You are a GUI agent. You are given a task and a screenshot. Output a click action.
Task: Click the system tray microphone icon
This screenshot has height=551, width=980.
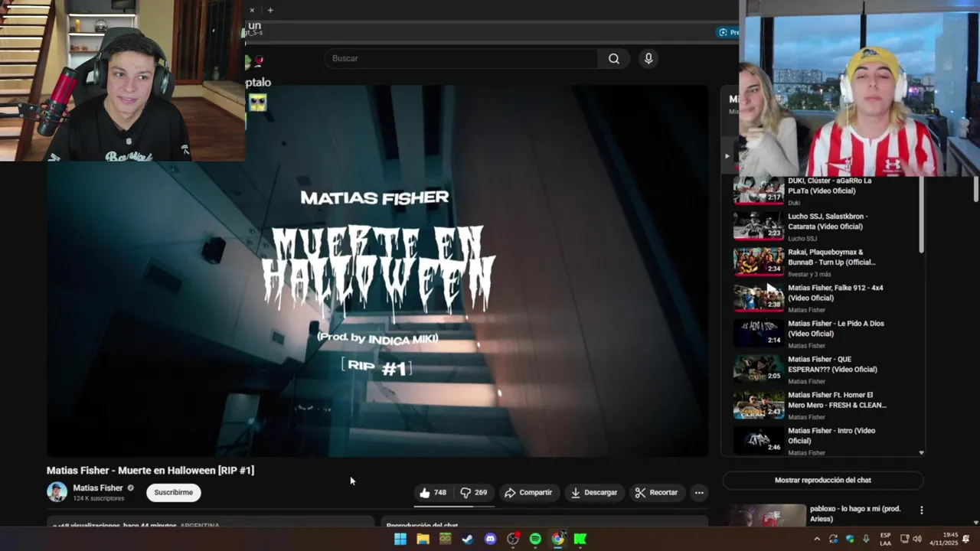tap(866, 539)
